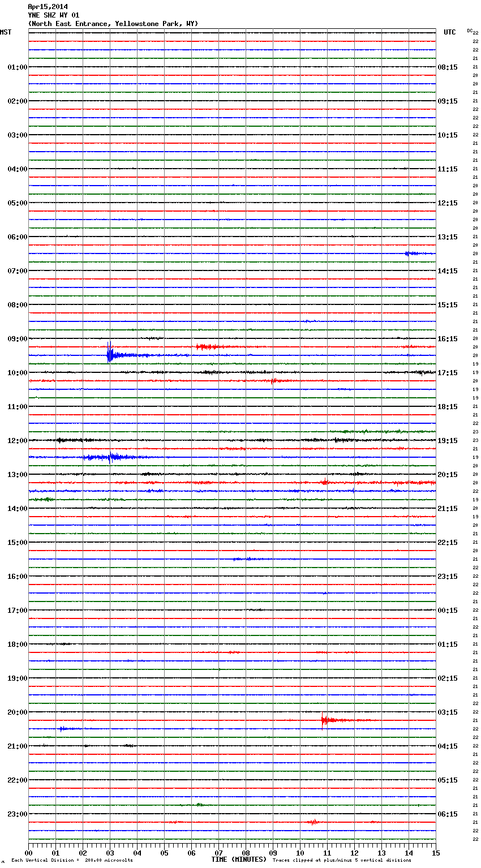Click the 17:15 UTC time label
This screenshot has width=481, height=868.
click(x=448, y=373)
